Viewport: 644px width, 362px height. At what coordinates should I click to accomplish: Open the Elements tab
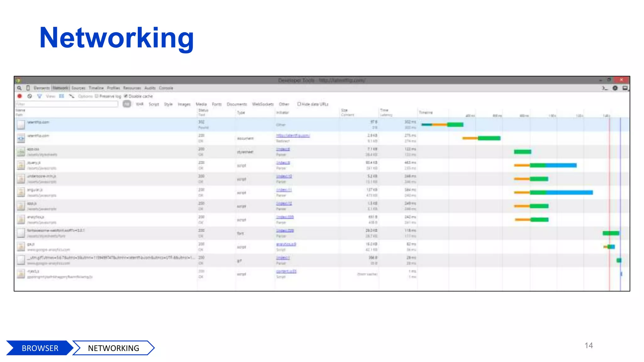tap(42, 88)
